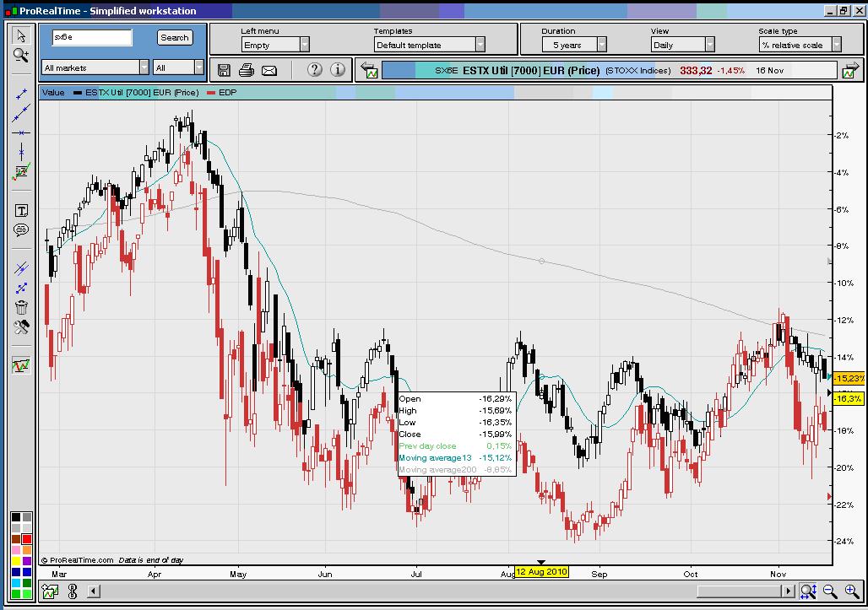Open the View Daily dropdown
The width and height of the screenshot is (868, 610).
click(682, 45)
